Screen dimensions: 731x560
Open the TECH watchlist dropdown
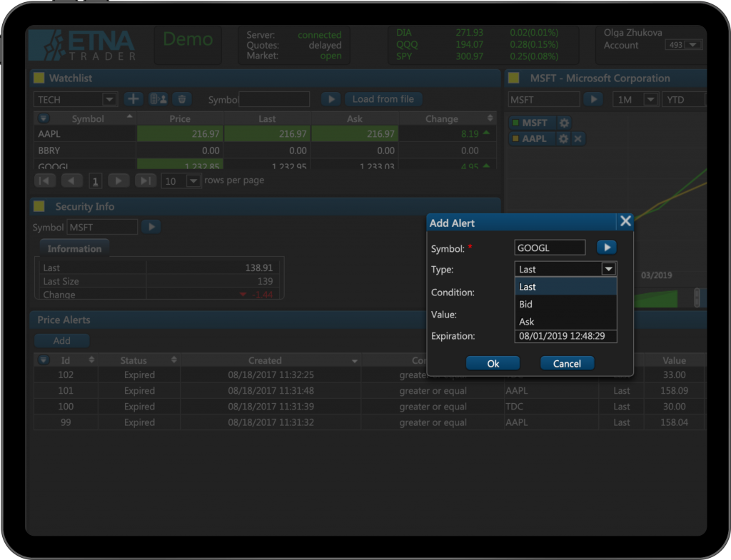click(109, 99)
